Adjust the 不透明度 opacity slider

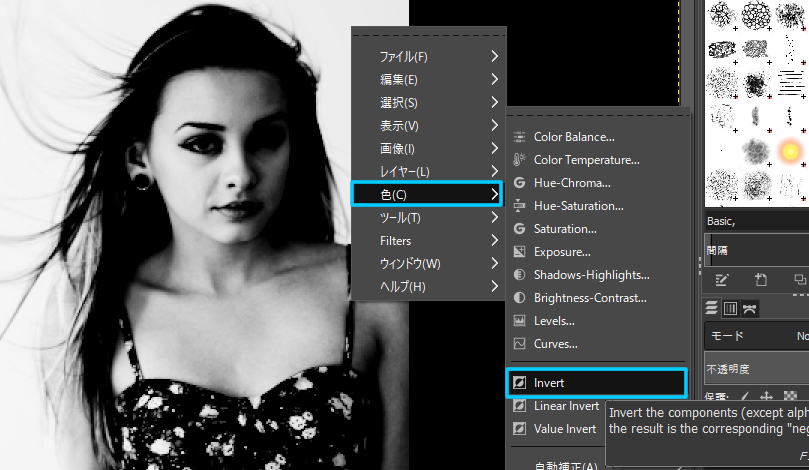click(756, 369)
